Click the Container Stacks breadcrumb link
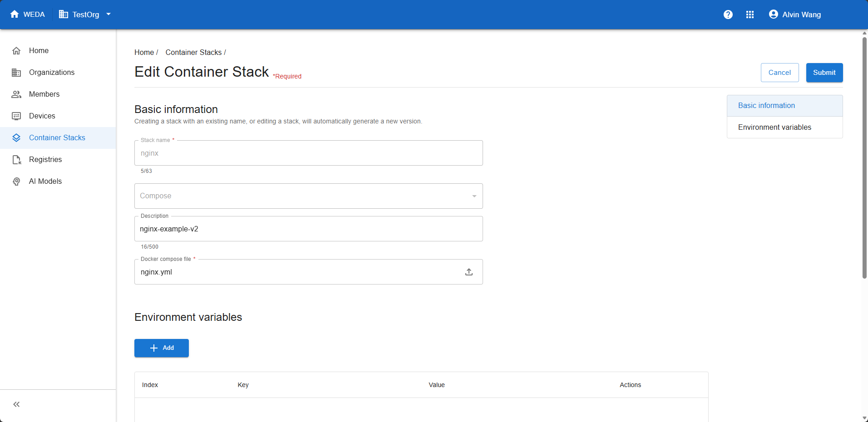Viewport: 868px width, 422px height. (x=193, y=53)
